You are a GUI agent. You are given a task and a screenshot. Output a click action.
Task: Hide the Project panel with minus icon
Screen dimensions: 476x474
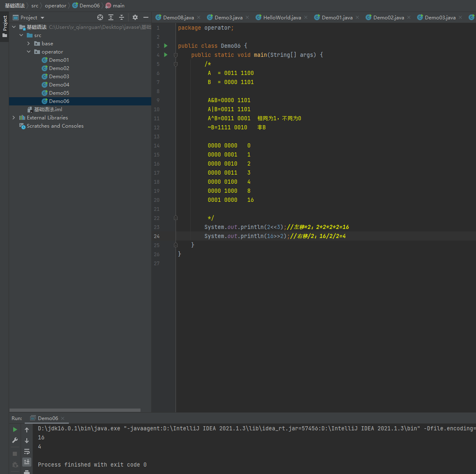coord(146,18)
